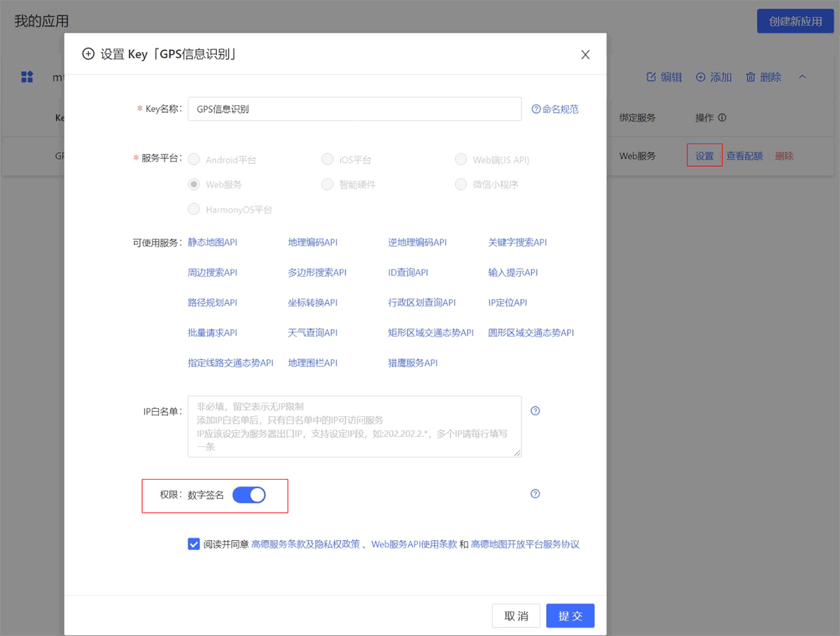Open the Web服务API使用条款 link
The image size is (840, 636).
[414, 544]
